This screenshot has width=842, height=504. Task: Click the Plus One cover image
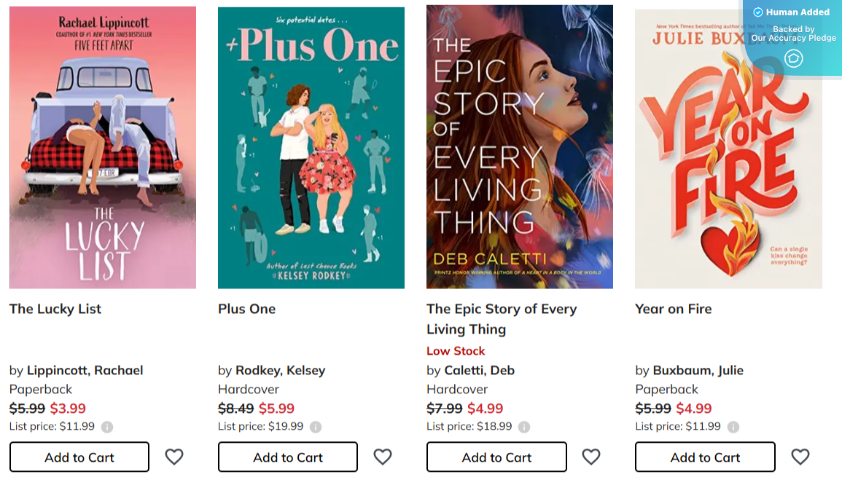(311, 146)
